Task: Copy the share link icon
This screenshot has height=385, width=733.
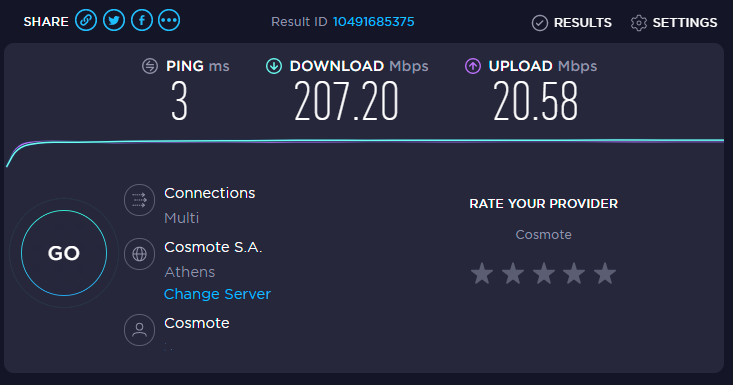Action: click(x=86, y=21)
